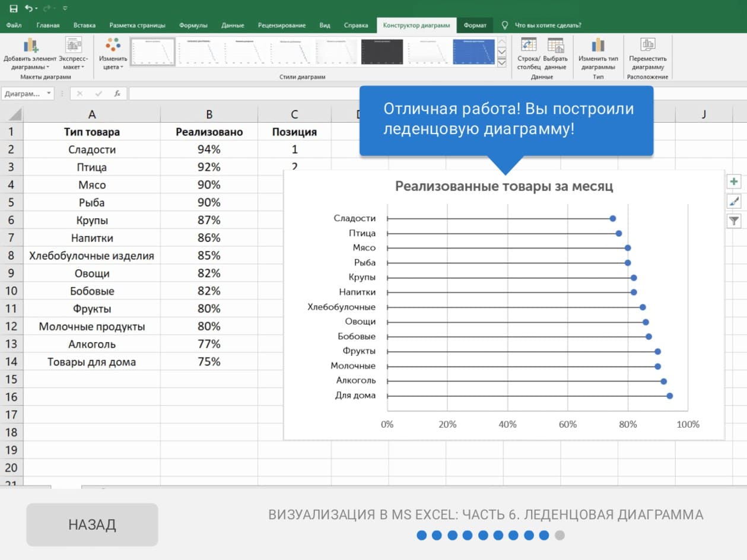Click the Для дома lollipop marker dot
Image resolution: width=747 pixels, height=560 pixels.
(670, 396)
